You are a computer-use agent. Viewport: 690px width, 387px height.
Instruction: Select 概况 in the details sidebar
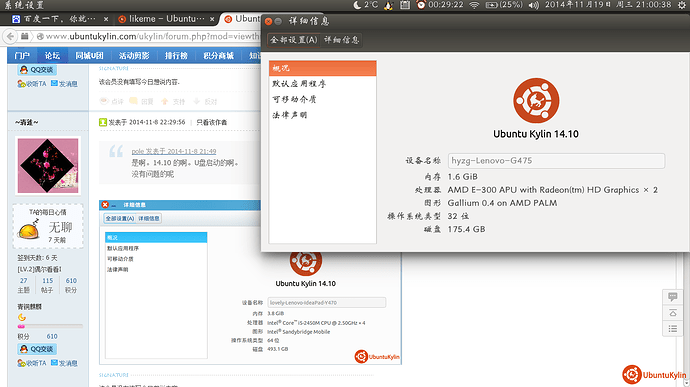click(323, 68)
